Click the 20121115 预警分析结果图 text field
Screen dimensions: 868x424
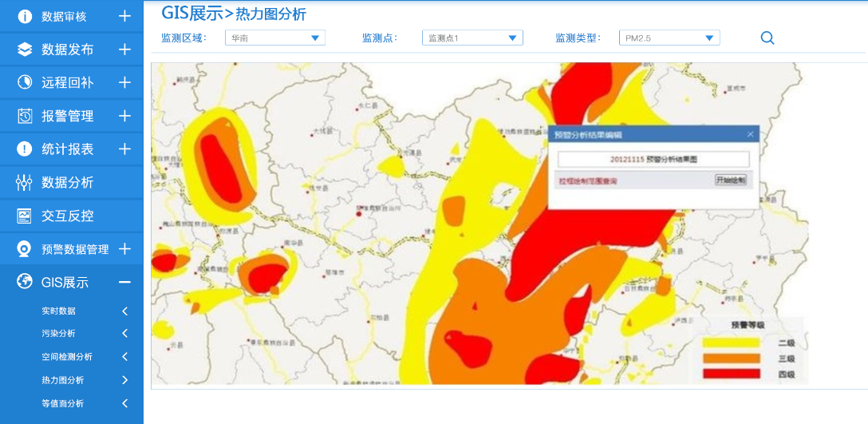[653, 160]
